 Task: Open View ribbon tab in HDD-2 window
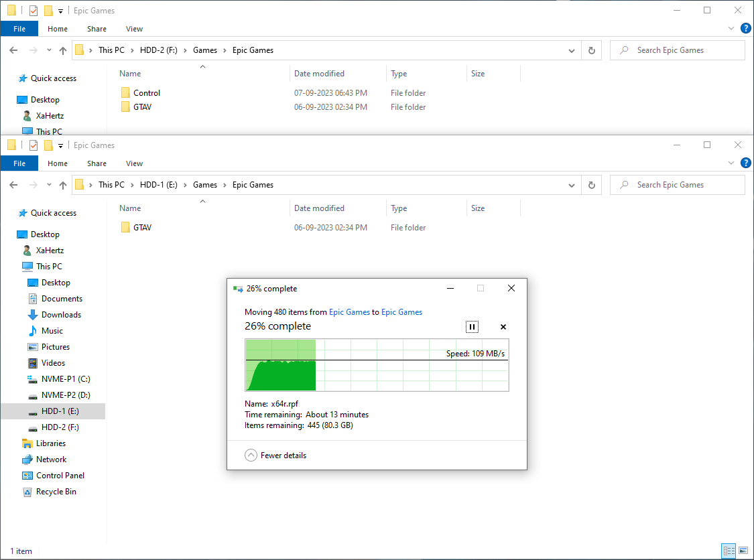pyautogui.click(x=134, y=29)
